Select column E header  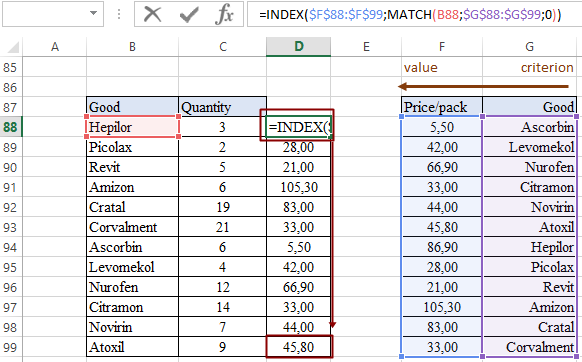point(366,47)
